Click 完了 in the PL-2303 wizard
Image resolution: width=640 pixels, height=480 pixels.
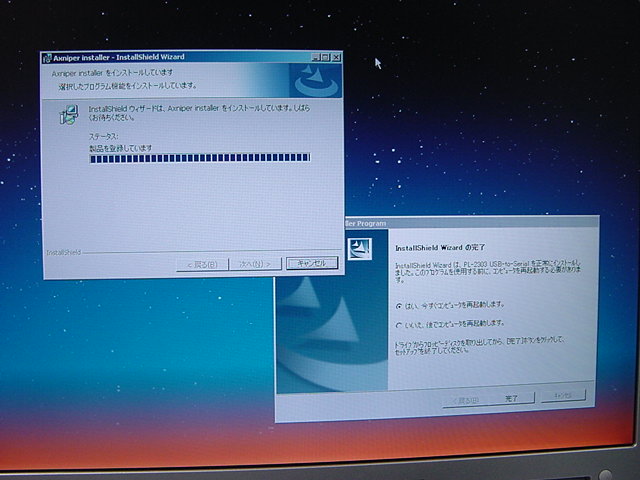tap(511, 398)
